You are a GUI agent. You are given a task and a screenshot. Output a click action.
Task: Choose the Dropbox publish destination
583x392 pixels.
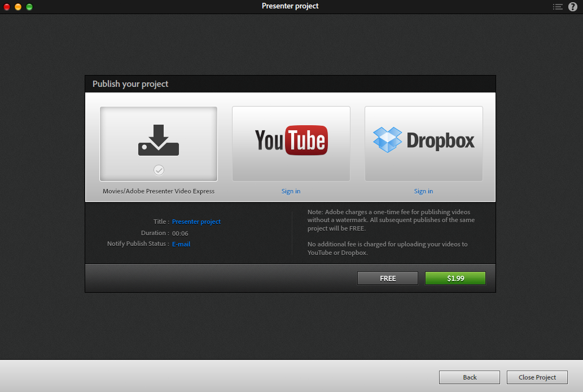tap(424, 144)
